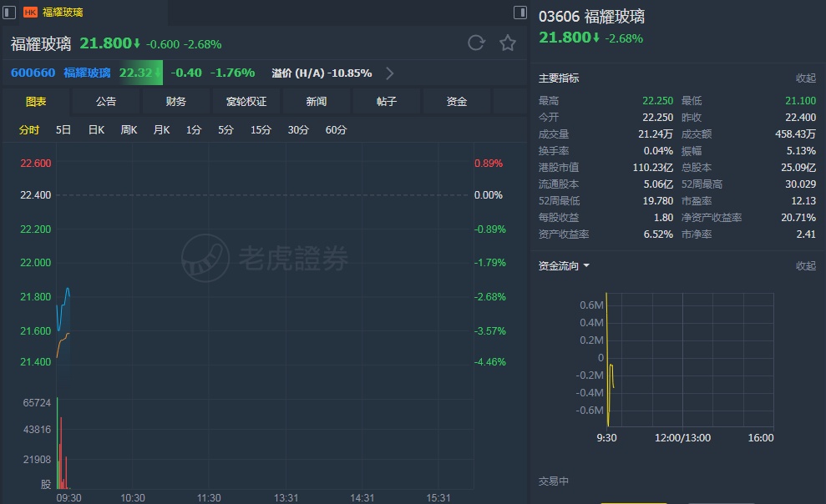Screen dimensions: 826x504
Task: Switch to the 新闻 tab
Action: point(316,102)
